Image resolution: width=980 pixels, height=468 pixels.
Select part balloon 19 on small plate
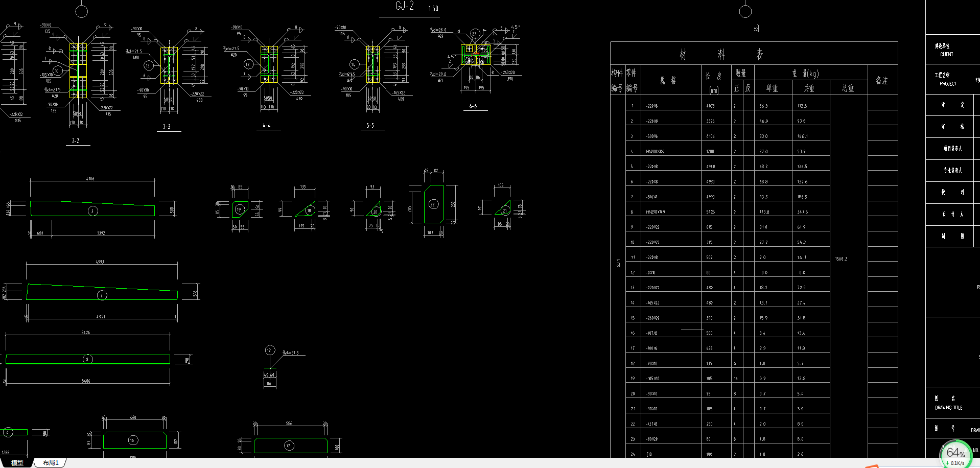(239, 209)
